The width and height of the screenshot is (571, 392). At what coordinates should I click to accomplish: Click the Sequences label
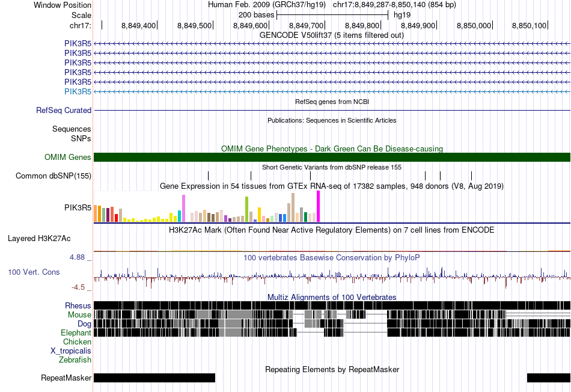click(72, 129)
